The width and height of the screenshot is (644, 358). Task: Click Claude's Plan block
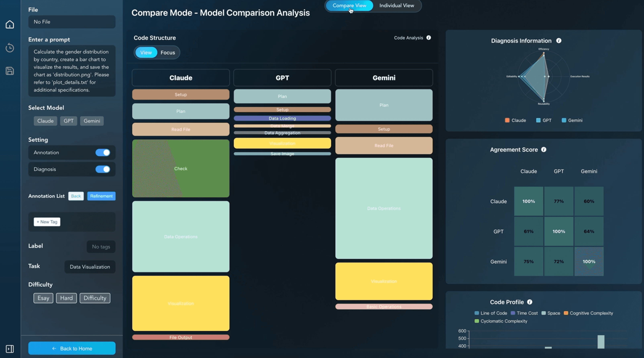[x=181, y=111]
